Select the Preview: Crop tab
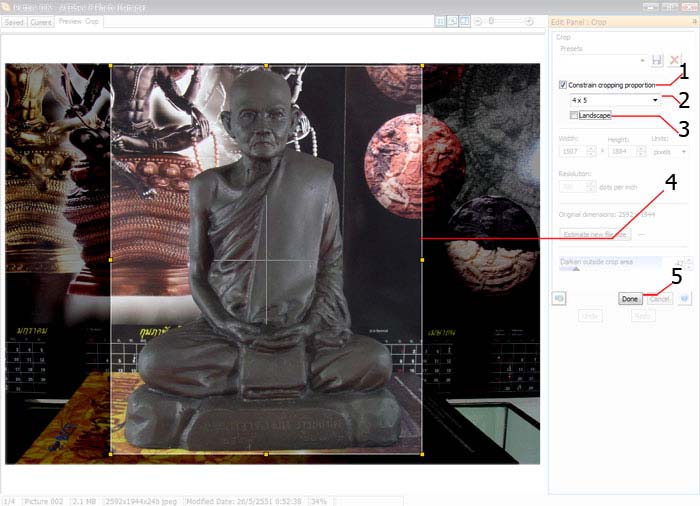Viewport: 700px width, 506px height. click(79, 21)
